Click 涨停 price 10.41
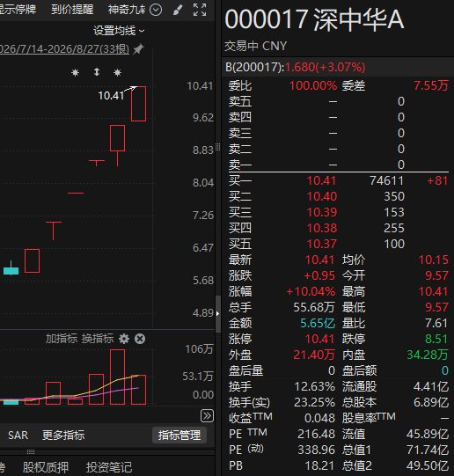The width and height of the screenshot is (454, 476). [319, 339]
